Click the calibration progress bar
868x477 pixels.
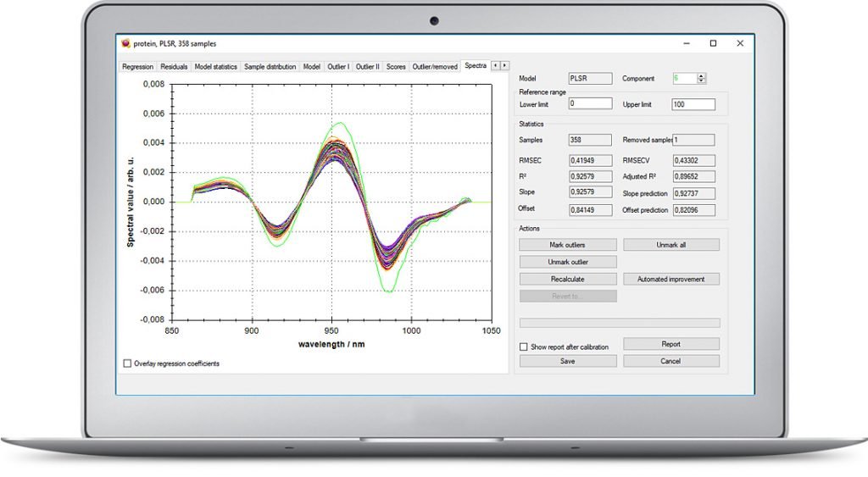pyautogui.click(x=620, y=323)
